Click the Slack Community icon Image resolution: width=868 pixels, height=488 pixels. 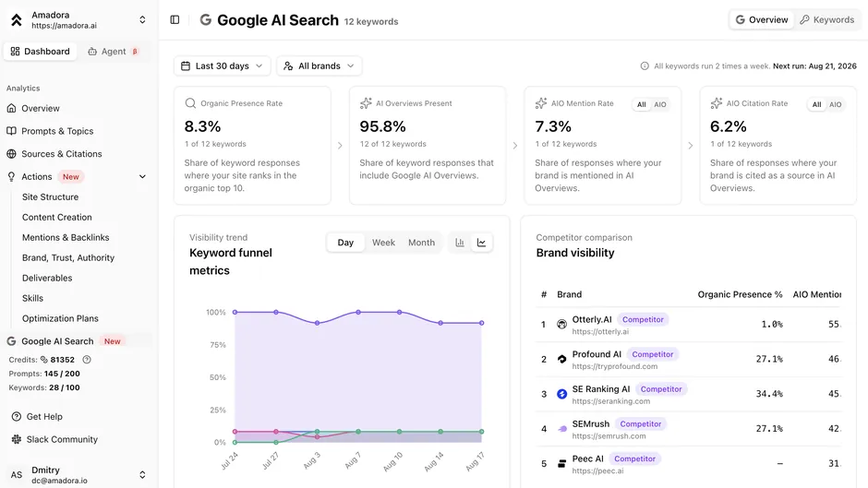click(17, 439)
